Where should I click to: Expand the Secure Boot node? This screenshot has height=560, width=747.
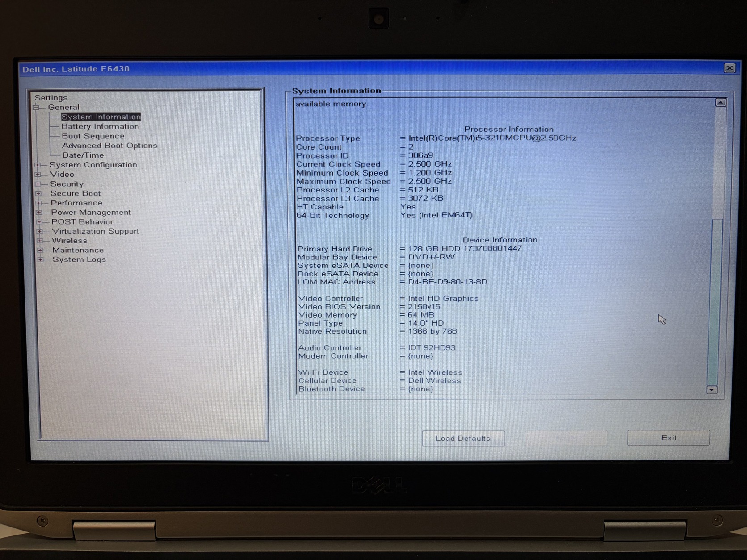[38, 193]
